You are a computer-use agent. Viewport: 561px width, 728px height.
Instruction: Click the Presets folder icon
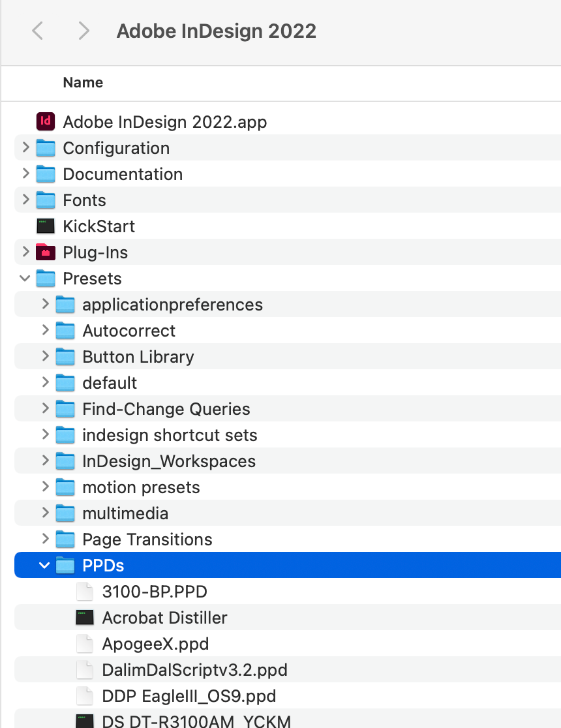[46, 279]
